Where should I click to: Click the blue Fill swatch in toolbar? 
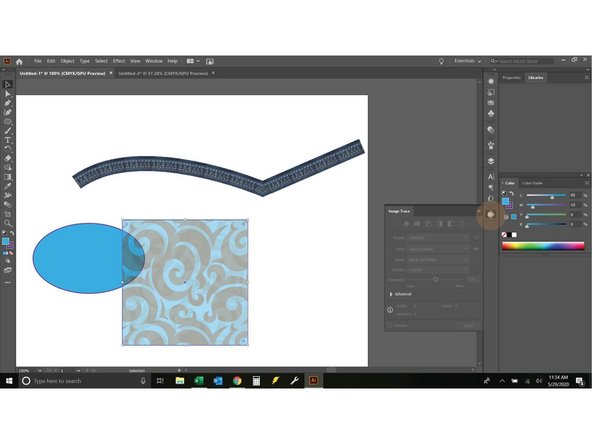(x=6, y=242)
